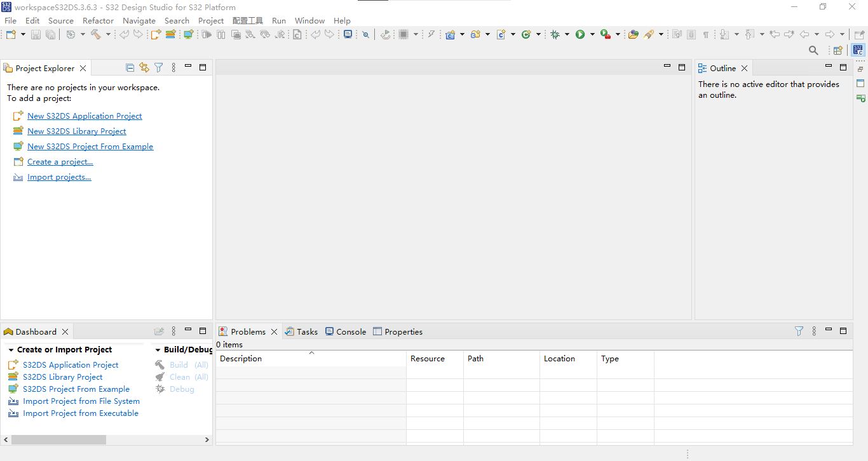Open the dropdown arrow beside the debug bug
Viewport: 868px width, 461px height.
(x=567, y=34)
